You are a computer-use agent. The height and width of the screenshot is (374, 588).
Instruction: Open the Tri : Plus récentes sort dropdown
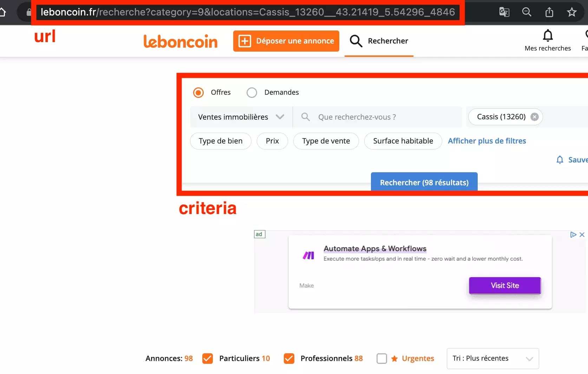[x=493, y=359]
